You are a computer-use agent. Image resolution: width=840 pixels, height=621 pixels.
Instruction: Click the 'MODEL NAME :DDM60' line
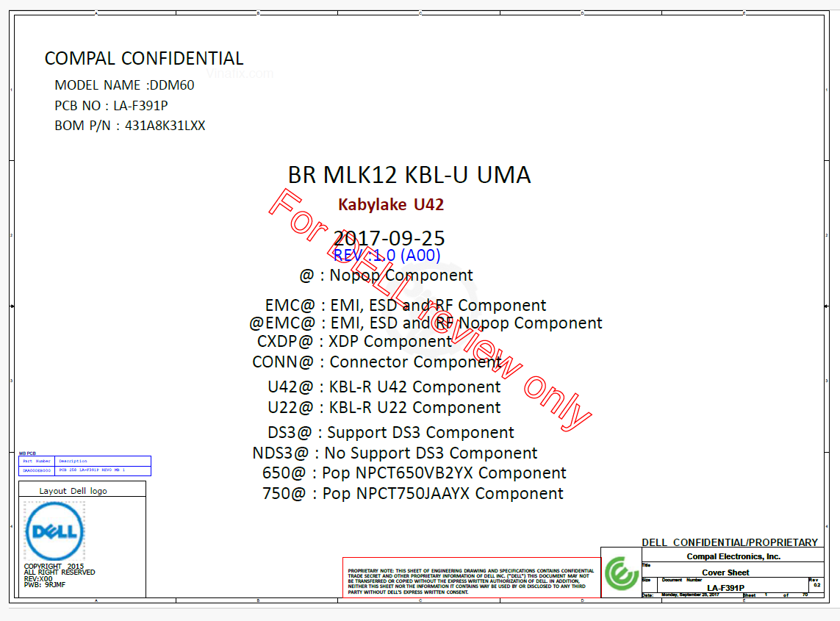pyautogui.click(x=124, y=85)
